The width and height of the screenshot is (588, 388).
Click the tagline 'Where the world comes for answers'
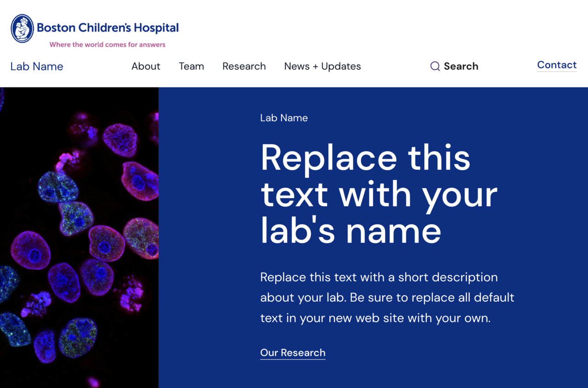point(107,45)
